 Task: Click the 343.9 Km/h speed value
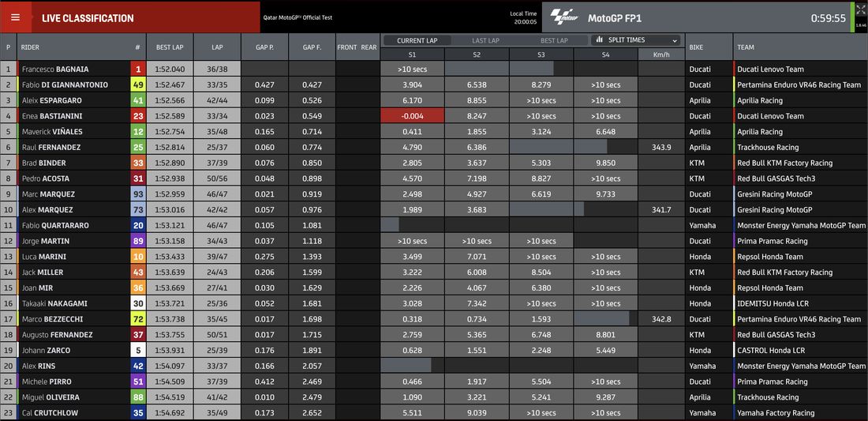[x=661, y=148]
